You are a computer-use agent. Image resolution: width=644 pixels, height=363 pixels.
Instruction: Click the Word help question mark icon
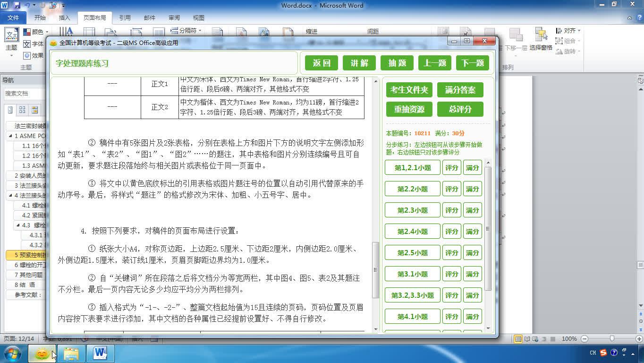[639, 18]
